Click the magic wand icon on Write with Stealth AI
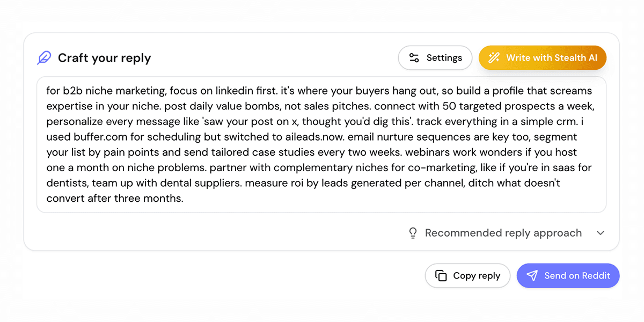Viewport: 644px width, 322px height. (x=493, y=57)
